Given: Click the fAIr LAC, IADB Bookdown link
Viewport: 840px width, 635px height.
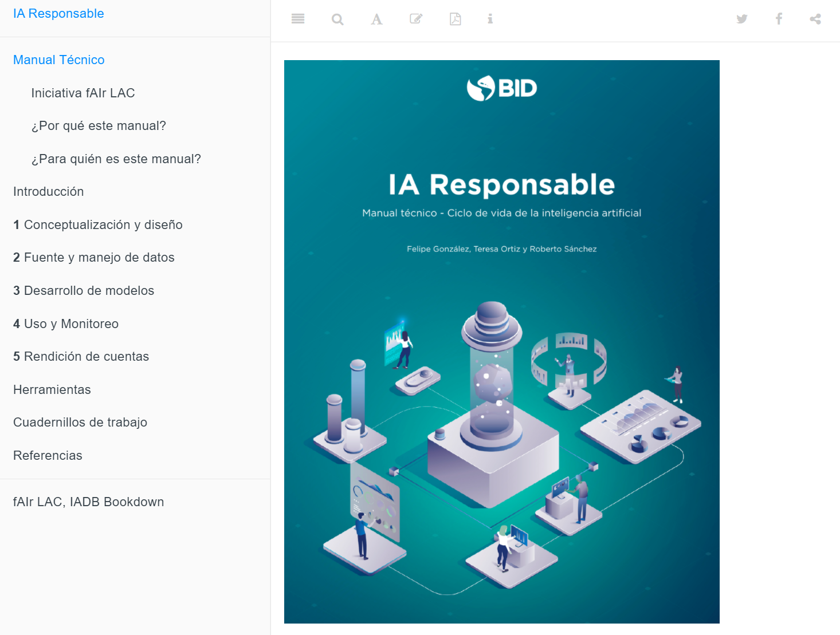Looking at the screenshot, I should (89, 502).
